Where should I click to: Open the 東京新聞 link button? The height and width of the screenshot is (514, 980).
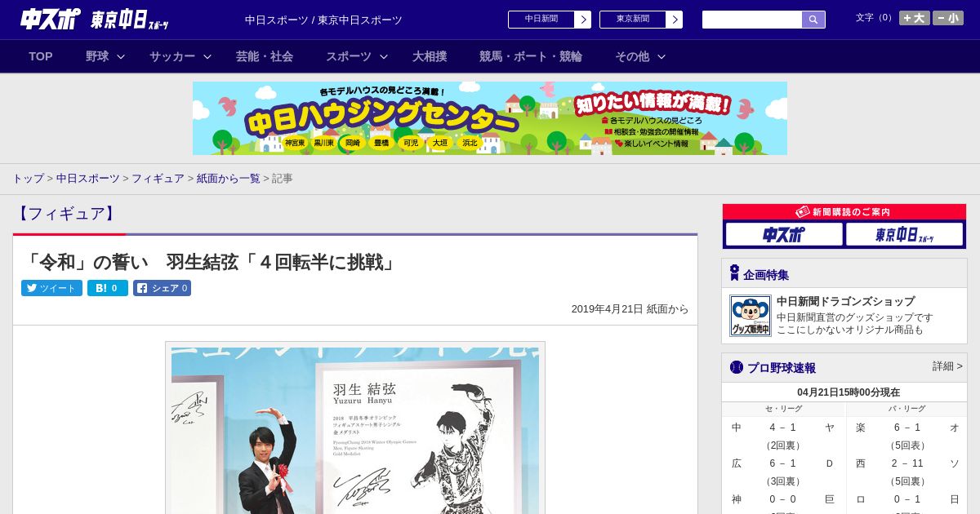click(633, 20)
